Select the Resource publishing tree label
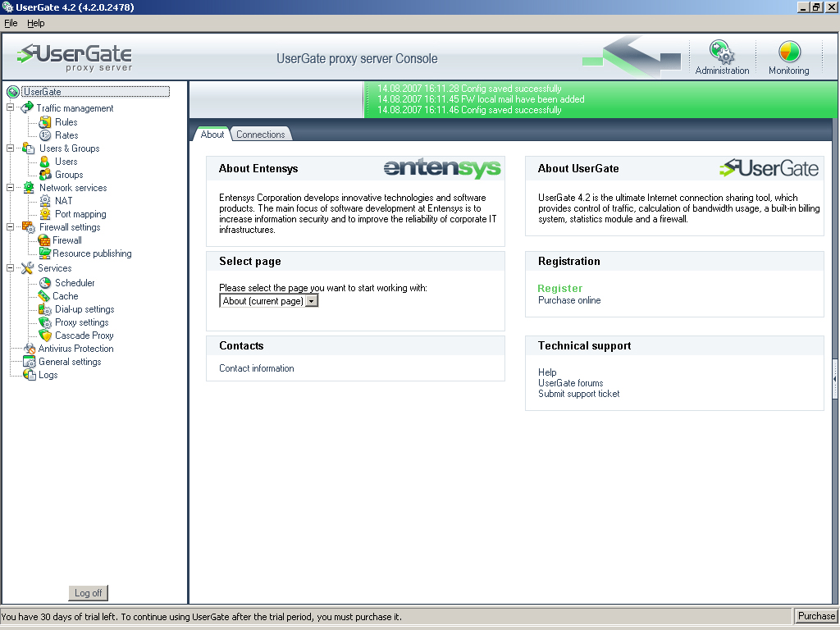 tap(92, 253)
